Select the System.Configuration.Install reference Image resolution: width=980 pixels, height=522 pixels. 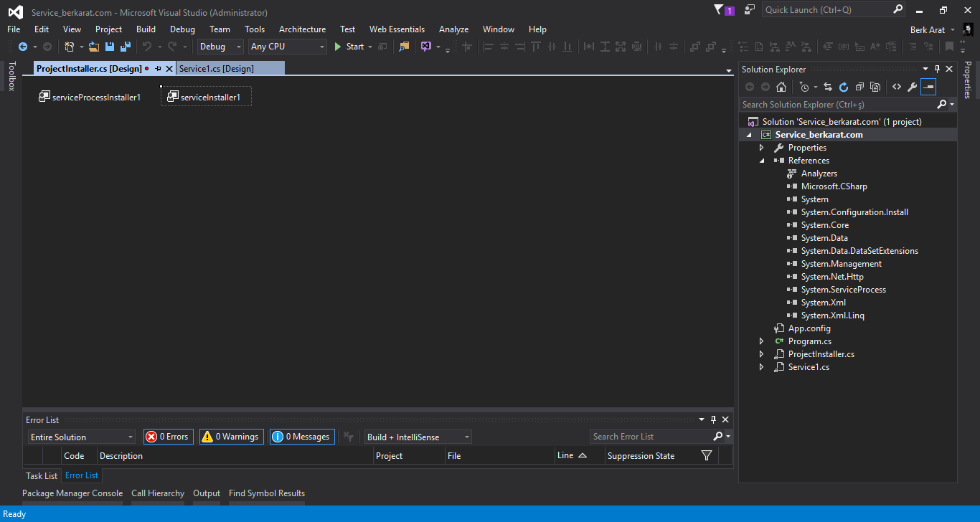854,212
